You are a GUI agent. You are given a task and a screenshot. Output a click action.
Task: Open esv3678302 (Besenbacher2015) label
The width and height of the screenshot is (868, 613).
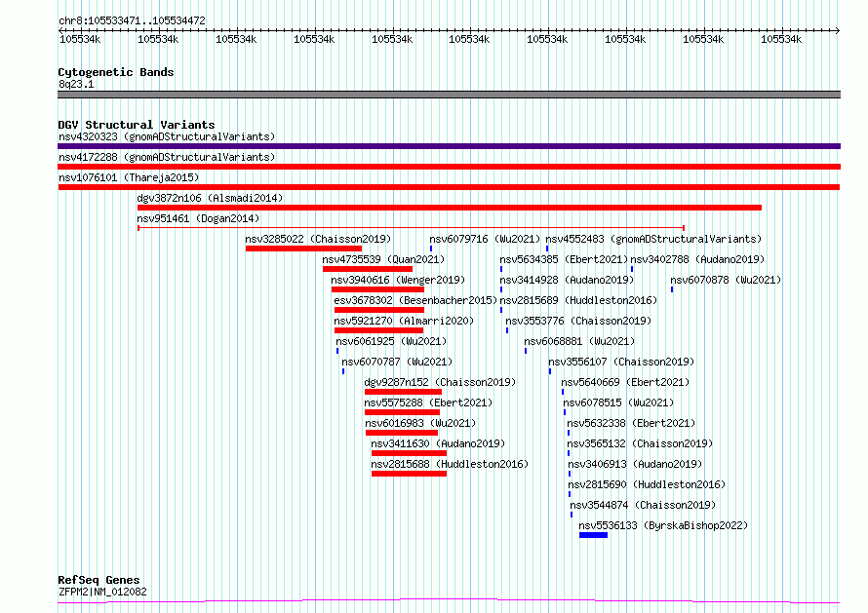415,300
